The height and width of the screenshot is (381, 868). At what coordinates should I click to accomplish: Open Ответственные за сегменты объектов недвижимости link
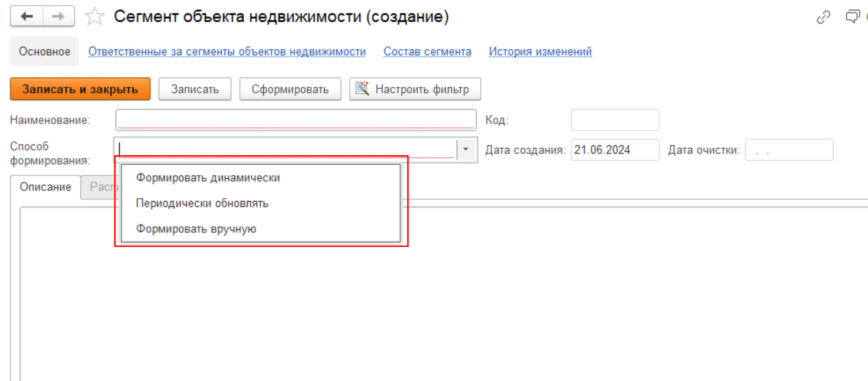(227, 52)
